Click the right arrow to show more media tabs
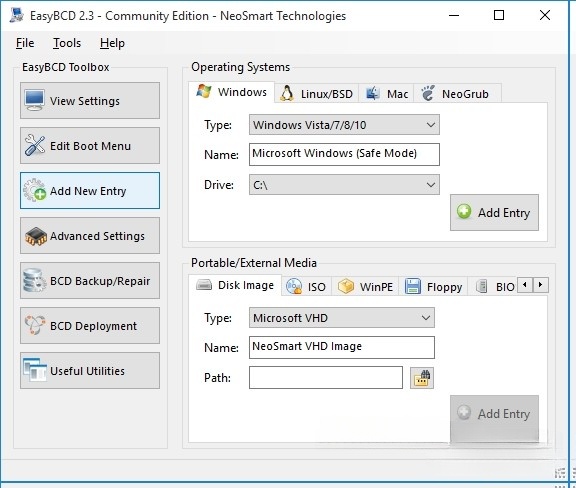The width and height of the screenshot is (576, 488). click(x=541, y=285)
